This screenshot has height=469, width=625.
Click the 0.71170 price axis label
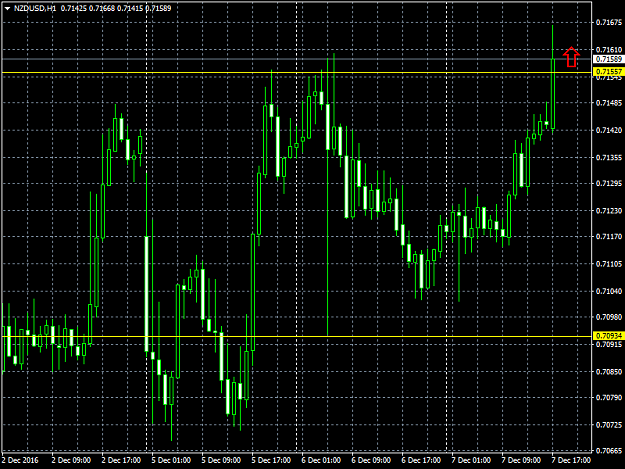609,237
